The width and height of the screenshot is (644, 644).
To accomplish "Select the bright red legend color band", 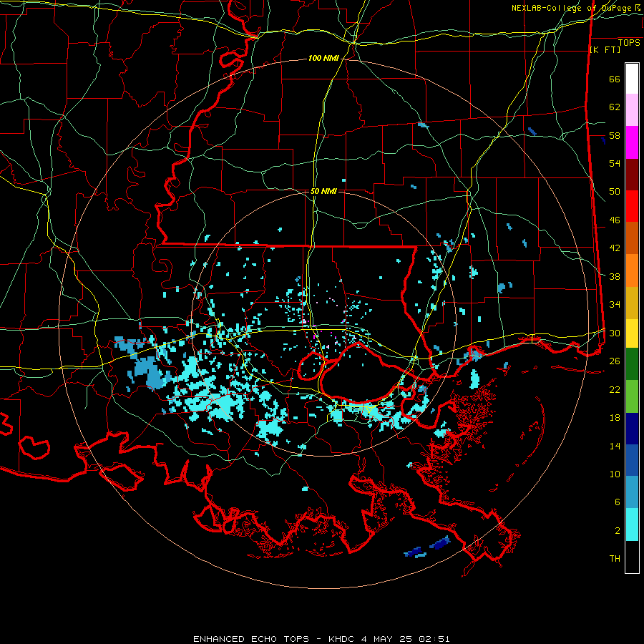I will pyautogui.click(x=632, y=206).
